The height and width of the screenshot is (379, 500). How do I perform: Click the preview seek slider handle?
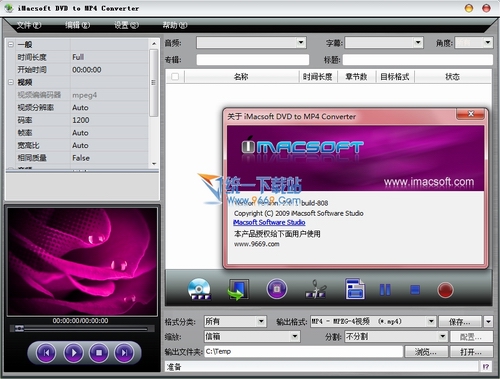click(19, 329)
